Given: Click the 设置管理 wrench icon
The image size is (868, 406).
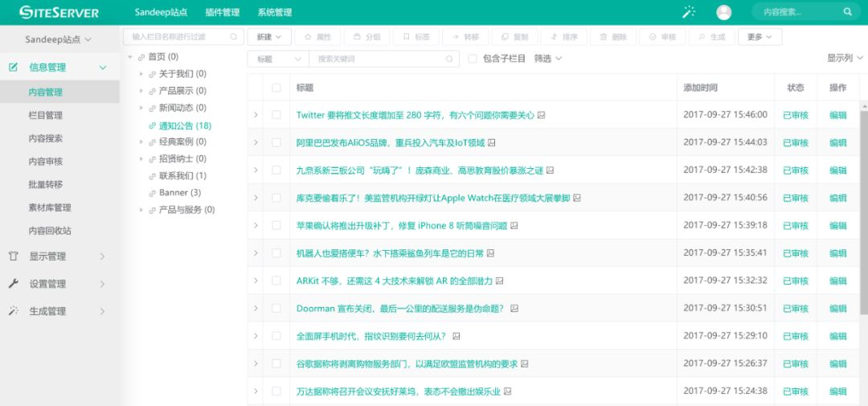Looking at the screenshot, I should [x=14, y=283].
